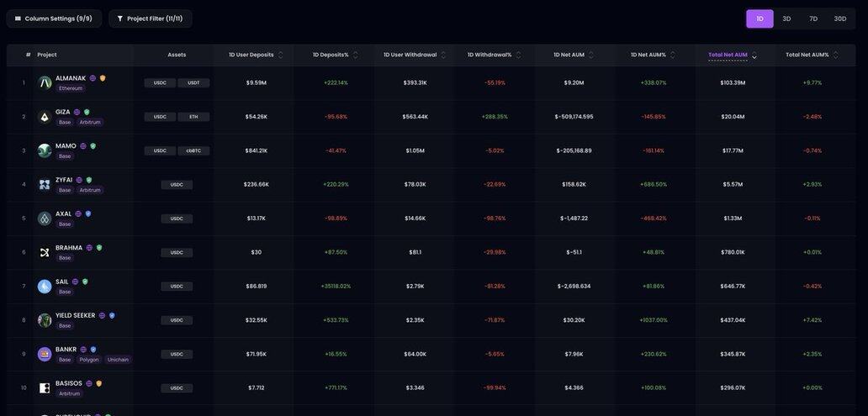The height and width of the screenshot is (416, 868).
Task: Click the cbBTC asset tag for MAMO
Action: click(x=193, y=150)
